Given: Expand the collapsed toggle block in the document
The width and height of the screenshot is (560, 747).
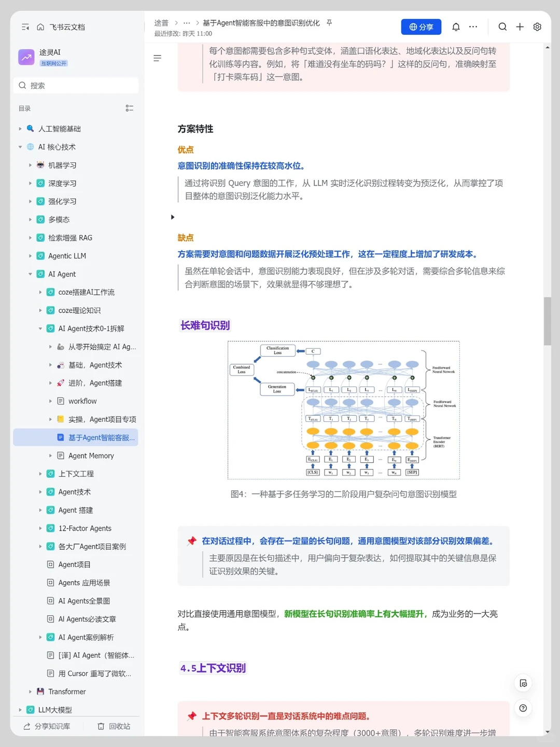Looking at the screenshot, I should point(173,217).
